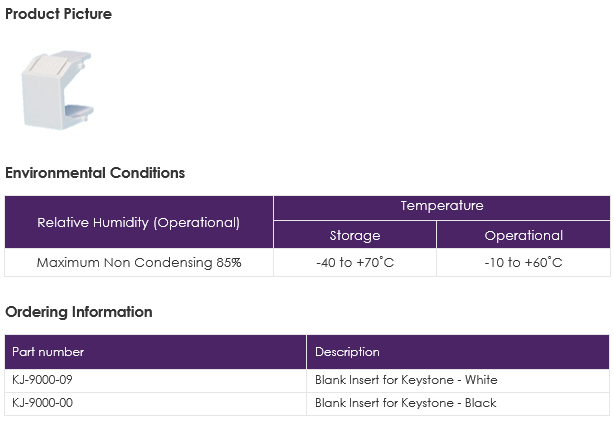This screenshot has width=614, height=427.
Task: Select the Storage sub-header cell
Action: click(355, 235)
